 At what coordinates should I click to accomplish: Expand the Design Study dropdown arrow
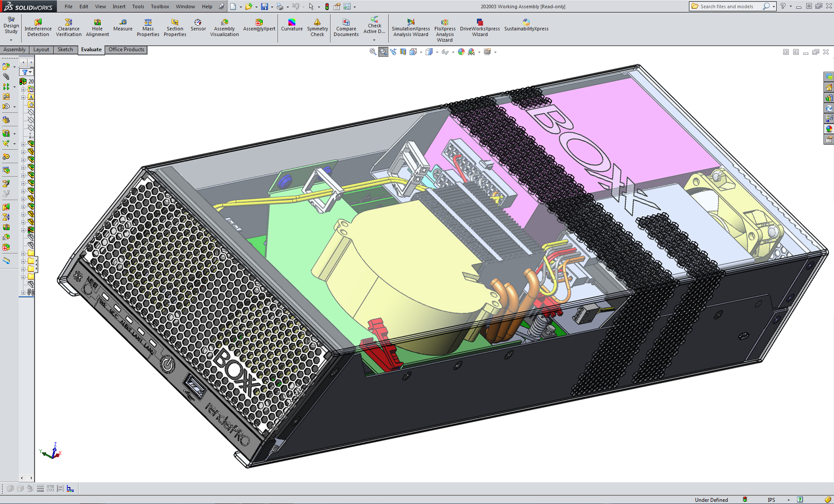pos(11,40)
